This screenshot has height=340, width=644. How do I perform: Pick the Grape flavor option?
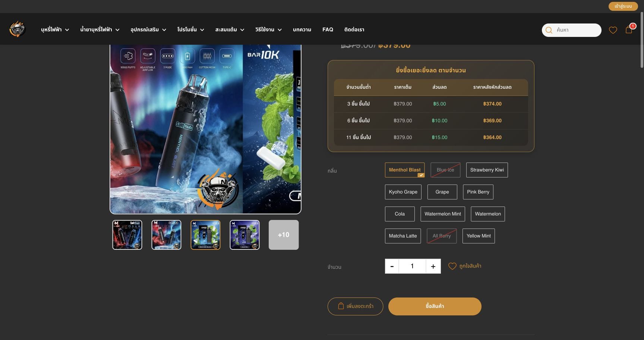coord(442,192)
